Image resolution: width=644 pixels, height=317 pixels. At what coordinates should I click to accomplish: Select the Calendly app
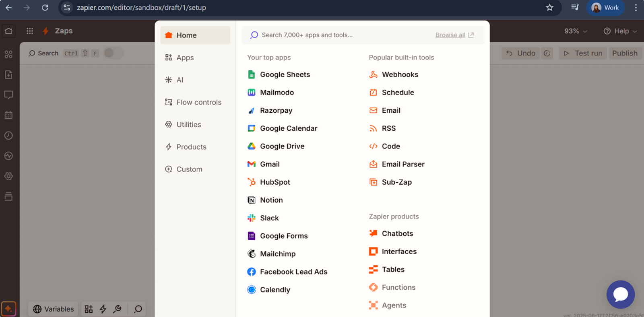coord(268,290)
